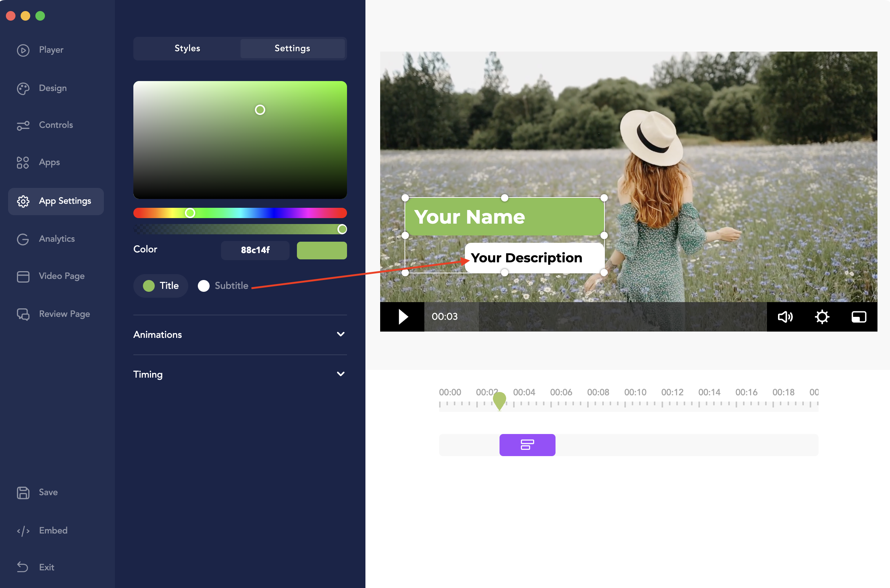Click the Save disk icon

(x=23, y=493)
